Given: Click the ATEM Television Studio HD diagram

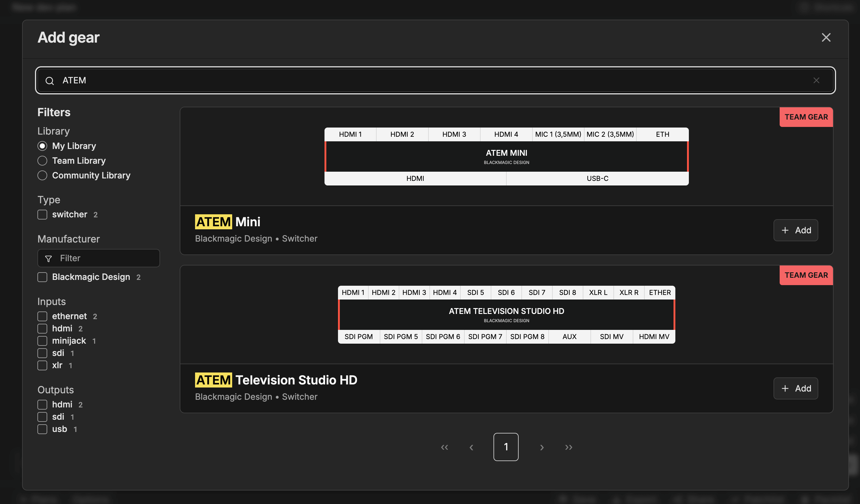Looking at the screenshot, I should (506, 315).
